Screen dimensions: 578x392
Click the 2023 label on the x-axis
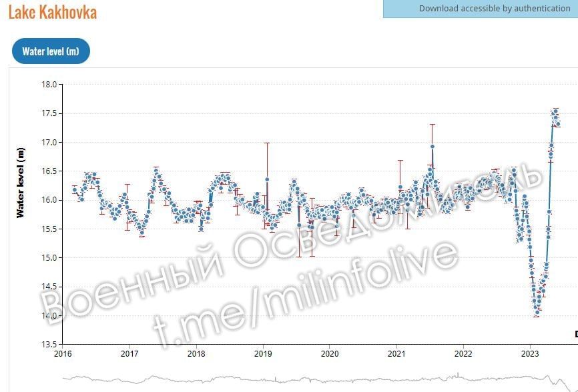point(530,353)
